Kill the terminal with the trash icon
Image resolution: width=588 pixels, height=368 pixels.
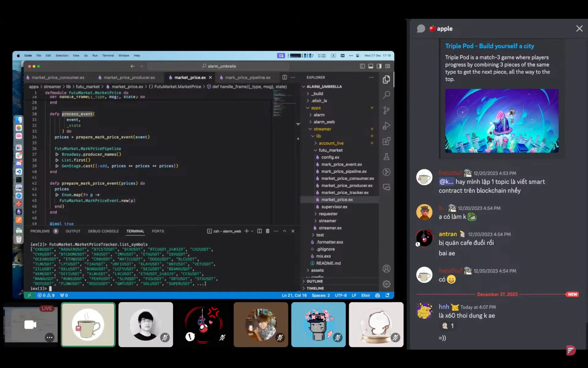pyautogui.click(x=267, y=231)
